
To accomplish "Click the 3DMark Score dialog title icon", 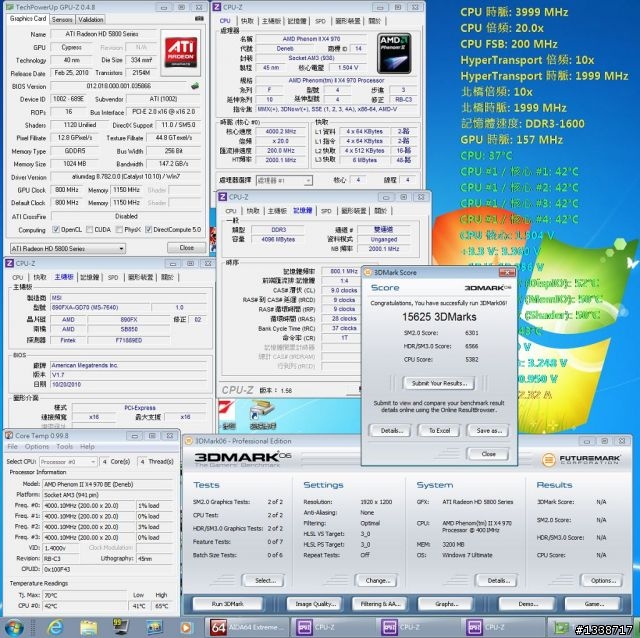I will tap(368, 272).
